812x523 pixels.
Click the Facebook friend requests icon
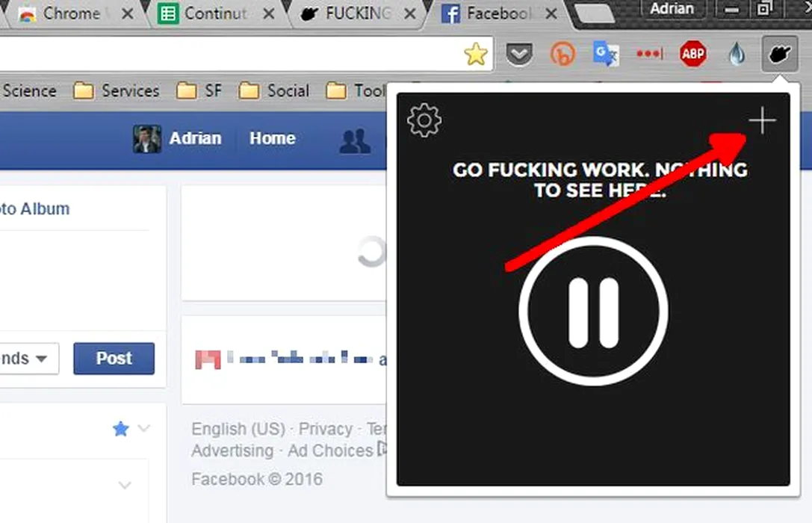(x=355, y=141)
